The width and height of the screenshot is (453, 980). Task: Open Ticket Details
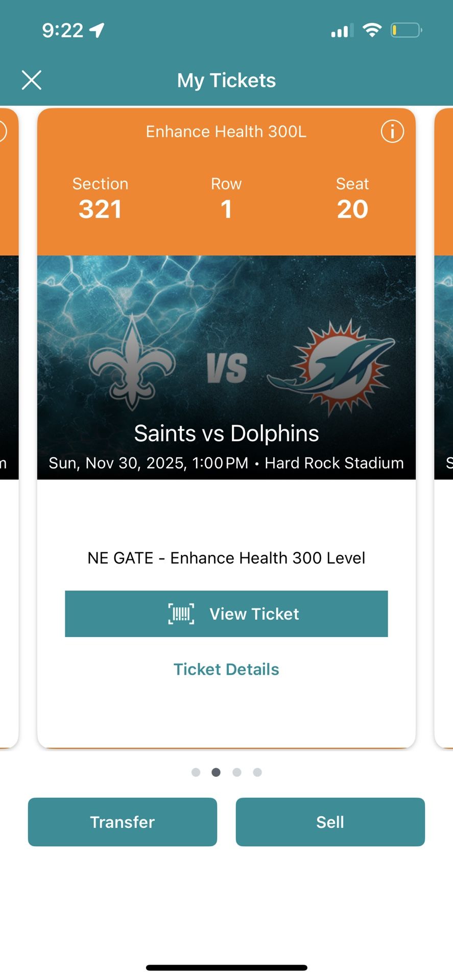pyautogui.click(x=226, y=669)
